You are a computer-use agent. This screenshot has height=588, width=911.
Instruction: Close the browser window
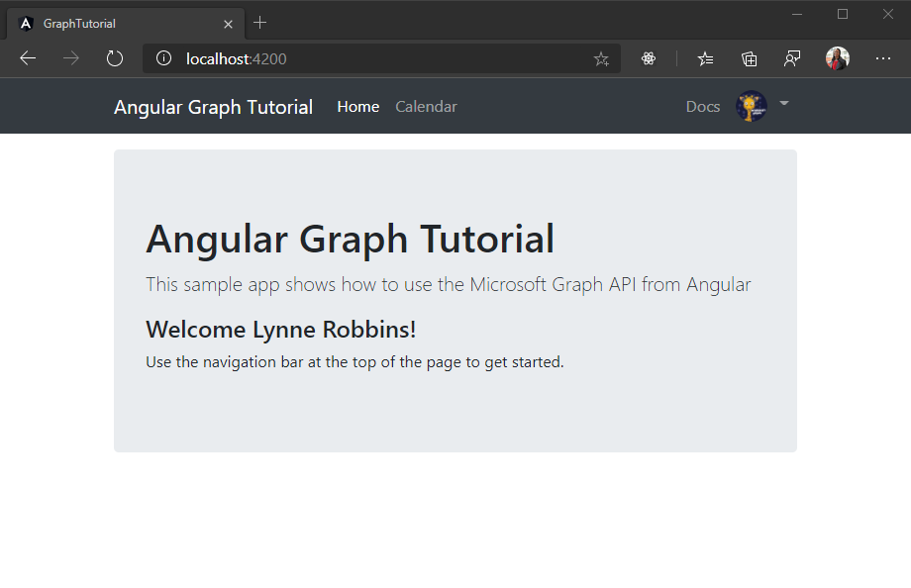click(888, 14)
